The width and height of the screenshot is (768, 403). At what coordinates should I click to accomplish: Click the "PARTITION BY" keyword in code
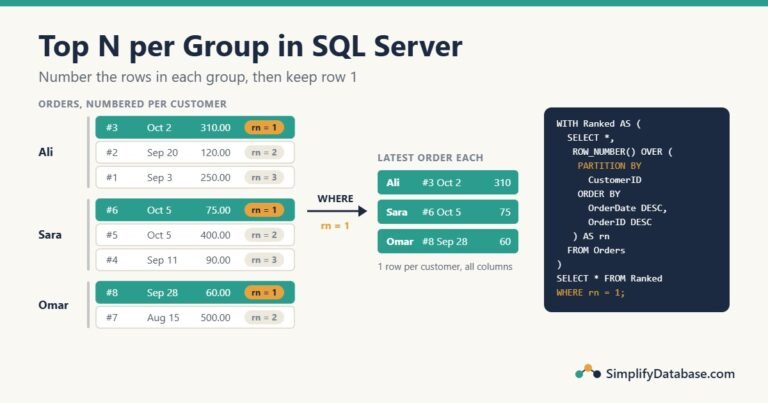coord(609,166)
